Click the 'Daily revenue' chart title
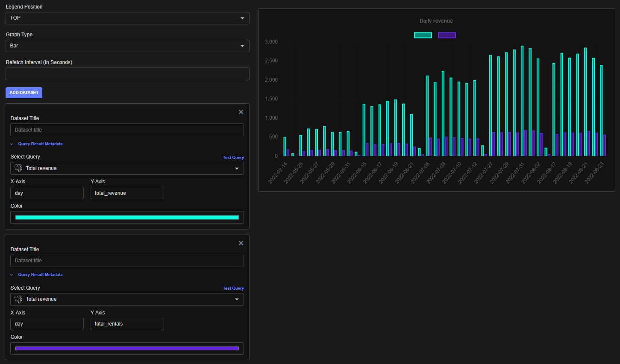620x364 pixels. [436, 21]
